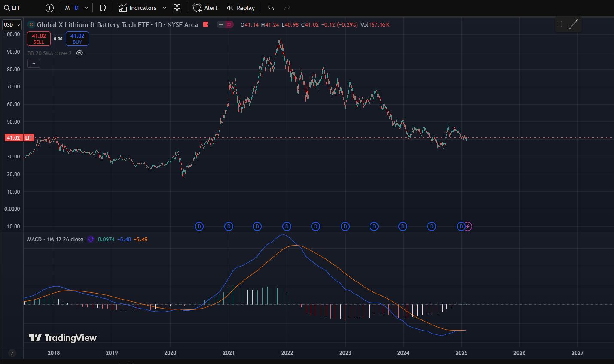The height and width of the screenshot is (364, 614).
Task: Click the signal value -5.49
Action: coord(141,239)
